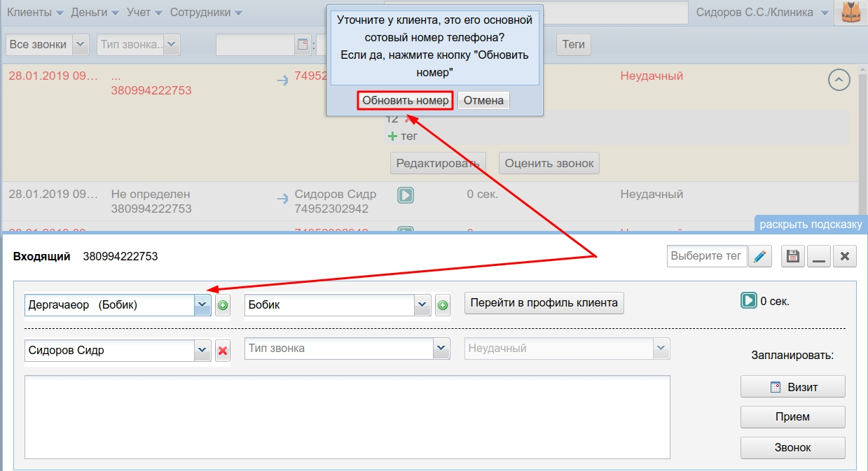Click the call comment text area
Image resolution: width=868 pixels, height=471 pixels.
point(347,417)
